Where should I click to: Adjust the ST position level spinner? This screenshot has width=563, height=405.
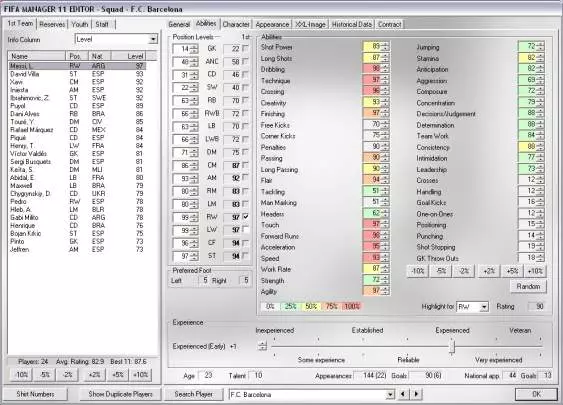pos(194,256)
